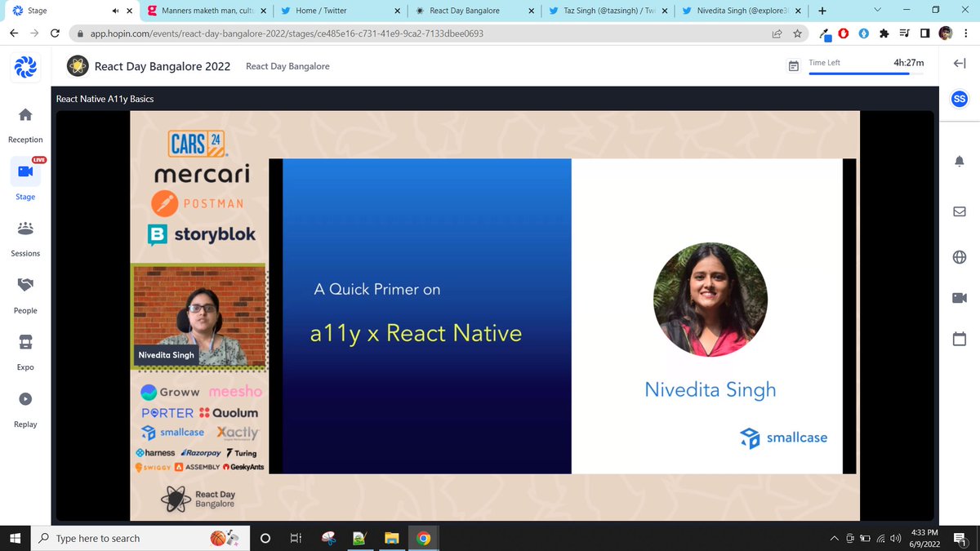Click the browser back arrow

(x=14, y=33)
